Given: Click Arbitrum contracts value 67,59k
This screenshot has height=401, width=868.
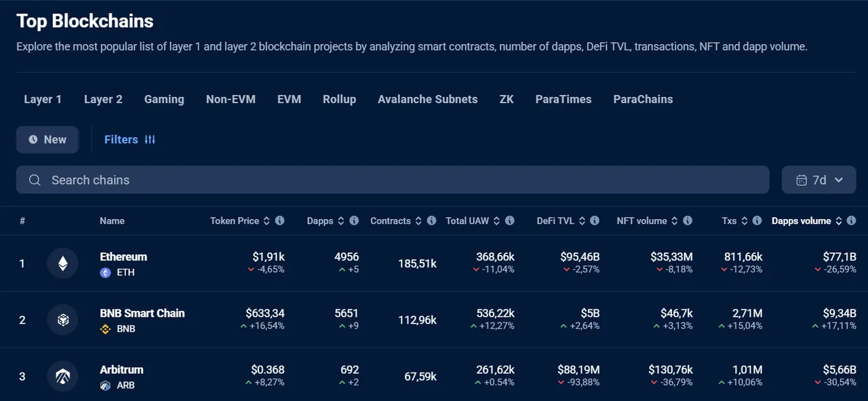Looking at the screenshot, I should click(420, 376).
